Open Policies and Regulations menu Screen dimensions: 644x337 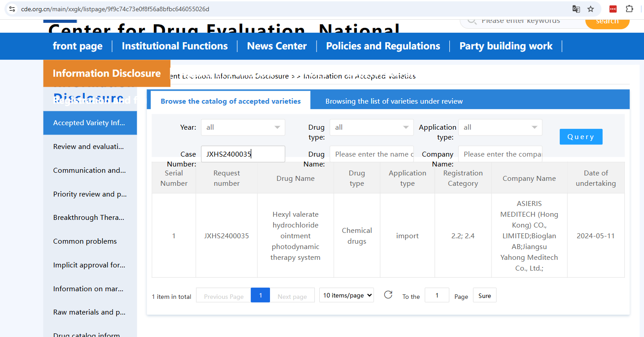[383, 46]
